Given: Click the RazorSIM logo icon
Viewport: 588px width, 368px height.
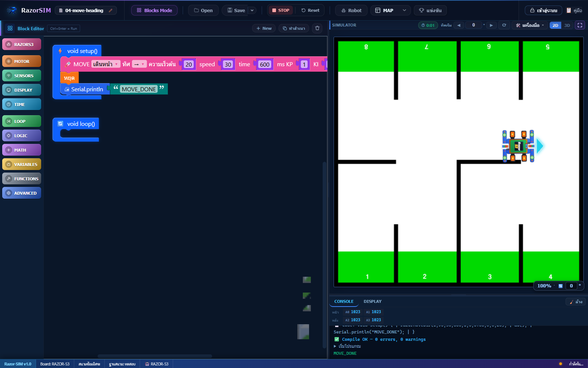Looking at the screenshot, I should pyautogui.click(x=12, y=10).
